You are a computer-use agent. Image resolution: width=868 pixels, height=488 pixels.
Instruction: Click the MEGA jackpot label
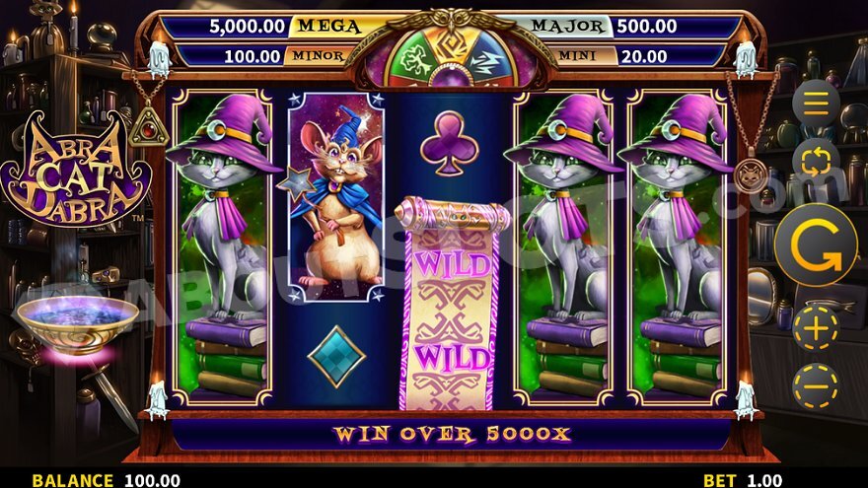click(329, 26)
